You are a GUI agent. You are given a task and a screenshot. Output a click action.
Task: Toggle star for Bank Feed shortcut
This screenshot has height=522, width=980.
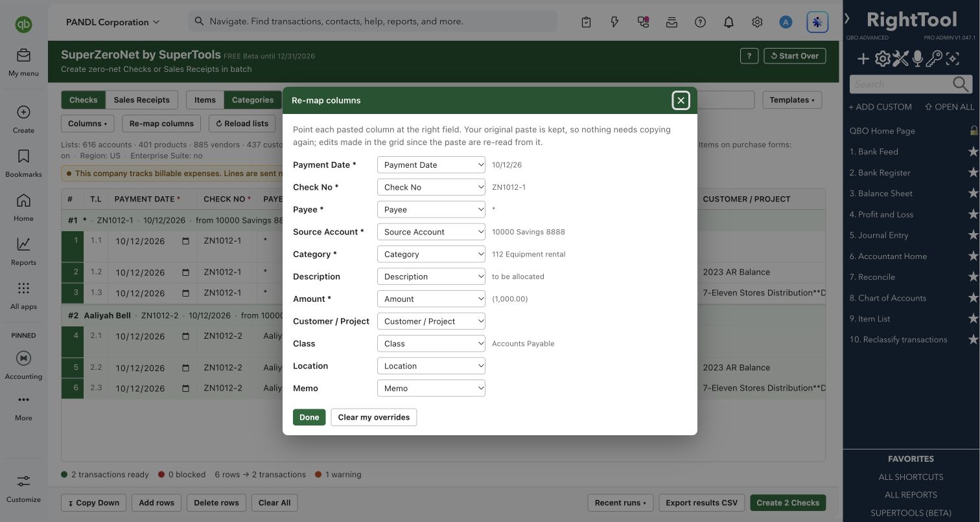[x=973, y=152]
